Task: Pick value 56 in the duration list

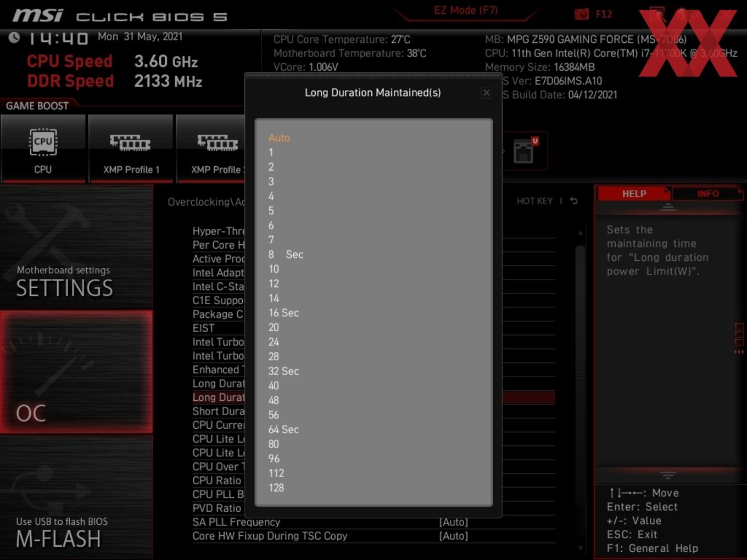Action: pyautogui.click(x=274, y=415)
